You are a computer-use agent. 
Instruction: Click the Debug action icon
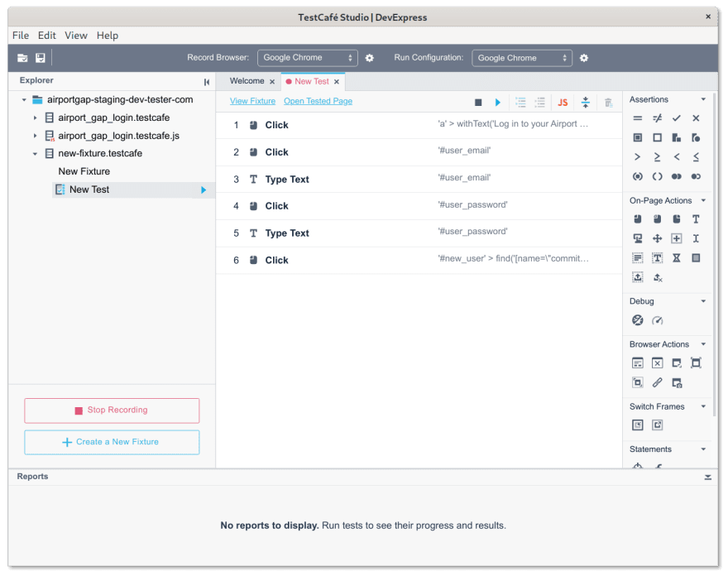[638, 320]
